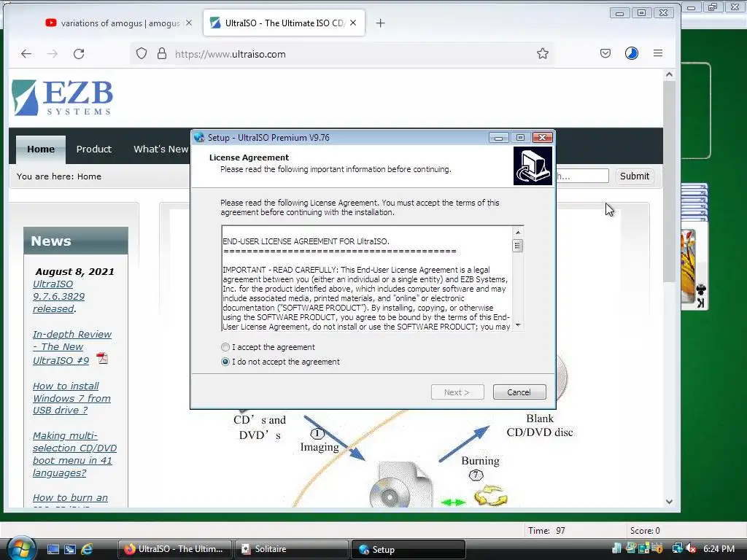The image size is (747, 560).
Task: Show site security lock info
Action: (x=162, y=53)
